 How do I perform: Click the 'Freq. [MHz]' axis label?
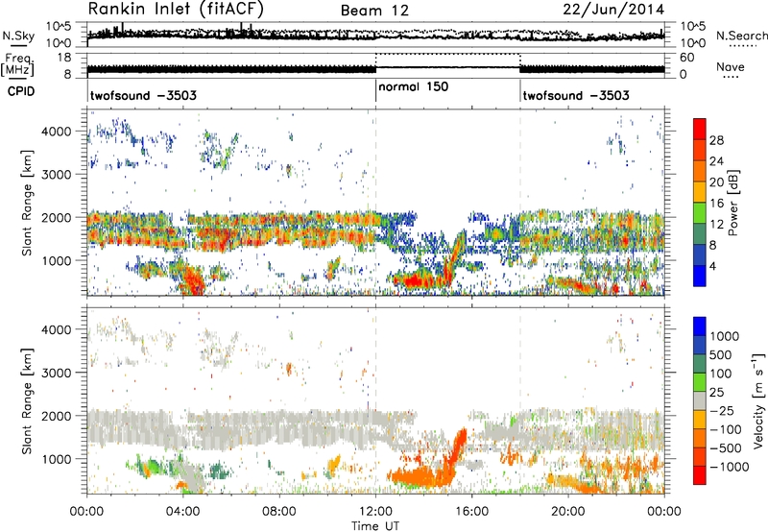18,64
